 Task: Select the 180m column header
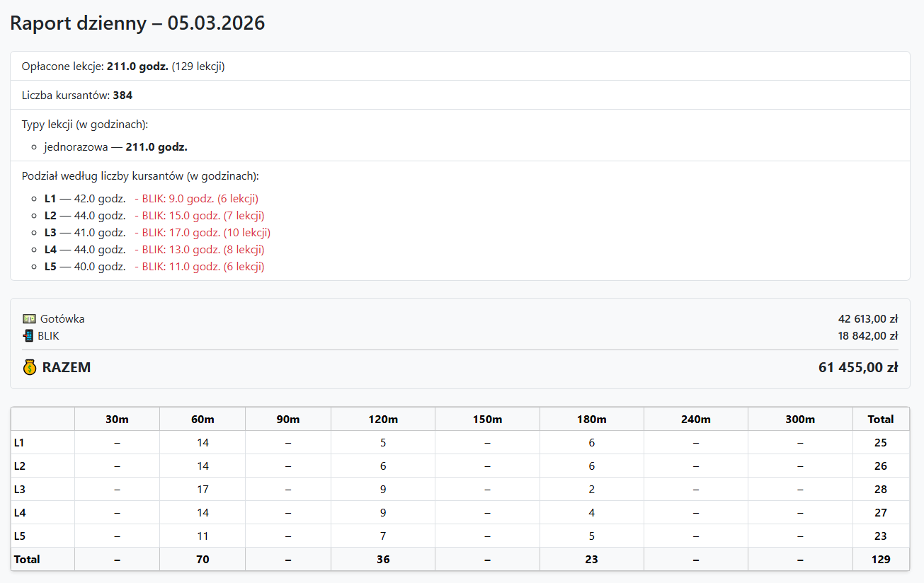591,420
